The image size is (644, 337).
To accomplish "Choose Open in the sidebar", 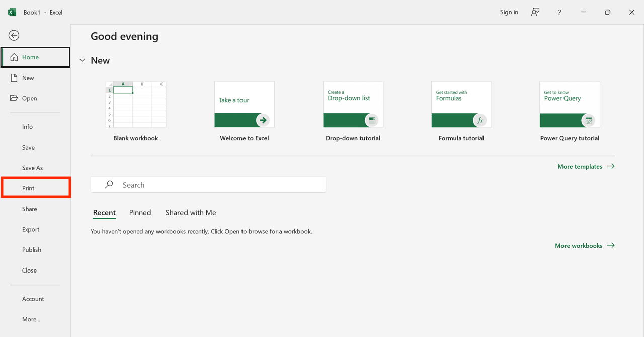I will [35, 98].
